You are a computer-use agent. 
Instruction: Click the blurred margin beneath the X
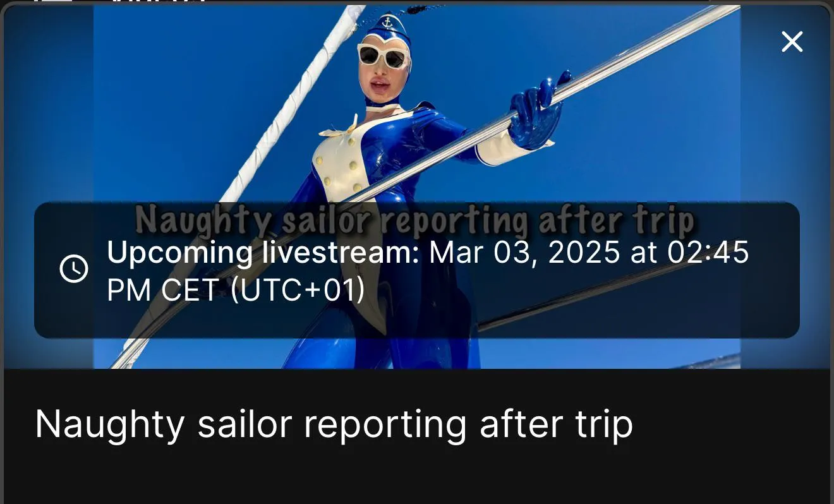[785, 126]
